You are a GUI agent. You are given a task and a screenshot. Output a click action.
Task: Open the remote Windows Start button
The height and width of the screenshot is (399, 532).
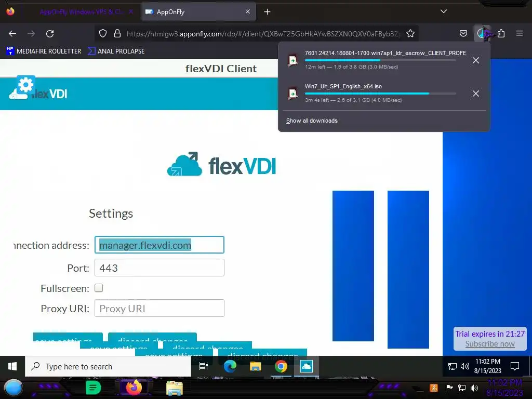click(12, 366)
